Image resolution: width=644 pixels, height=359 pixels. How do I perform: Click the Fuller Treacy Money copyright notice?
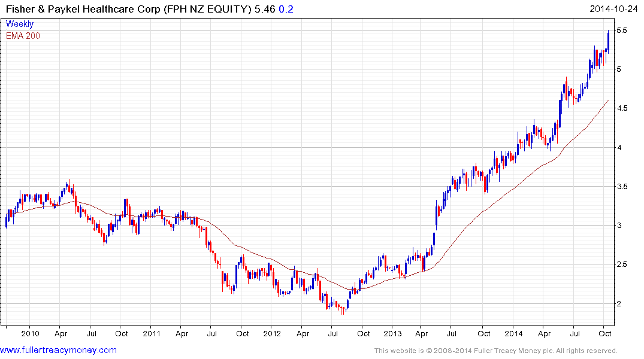pos(495,351)
